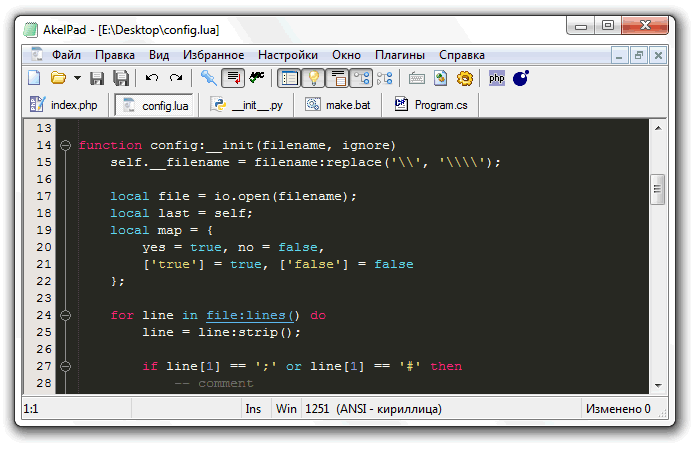
Task: Click the PHP toolbar icon
Action: (x=496, y=78)
